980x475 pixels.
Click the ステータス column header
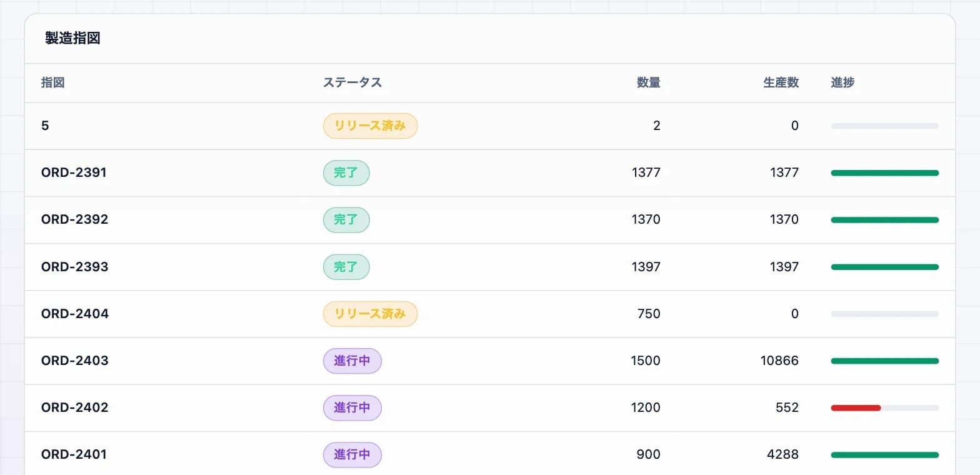click(x=352, y=82)
